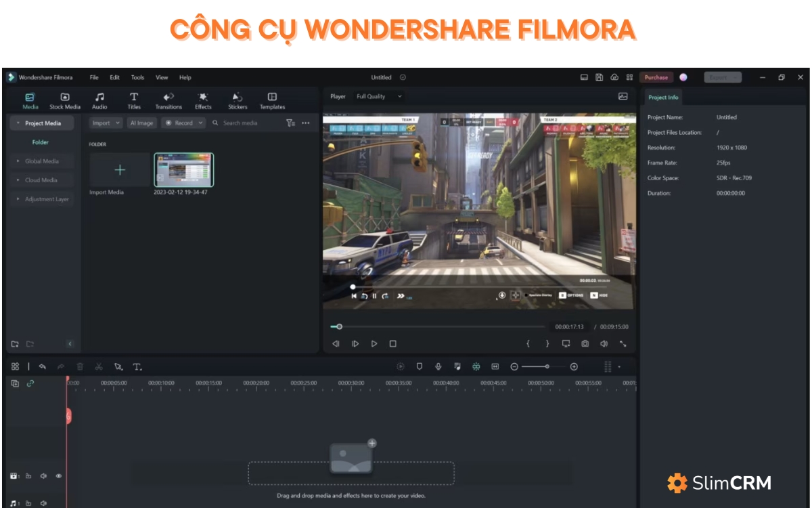Image resolution: width=812 pixels, height=508 pixels.
Task: Click the Export button
Action: pyautogui.click(x=723, y=77)
